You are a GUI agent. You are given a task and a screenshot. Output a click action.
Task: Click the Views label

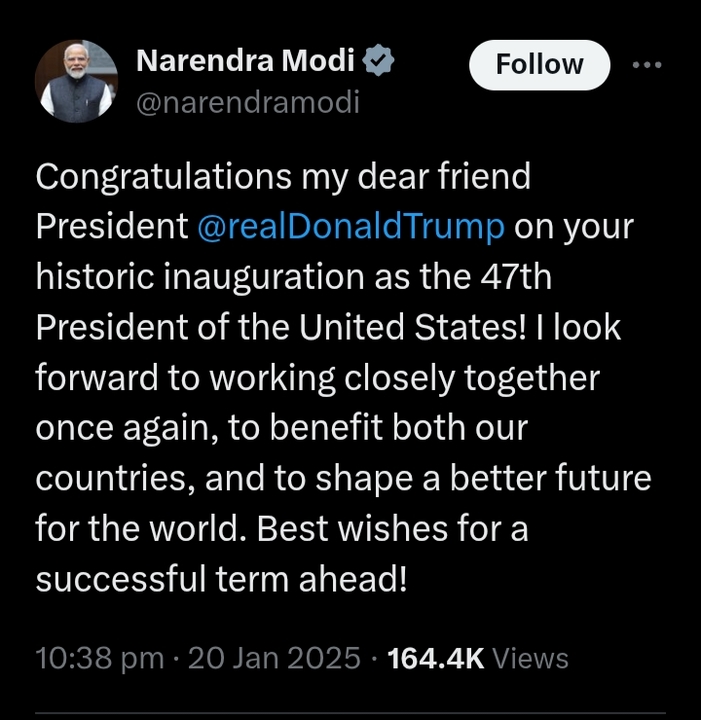point(530,658)
